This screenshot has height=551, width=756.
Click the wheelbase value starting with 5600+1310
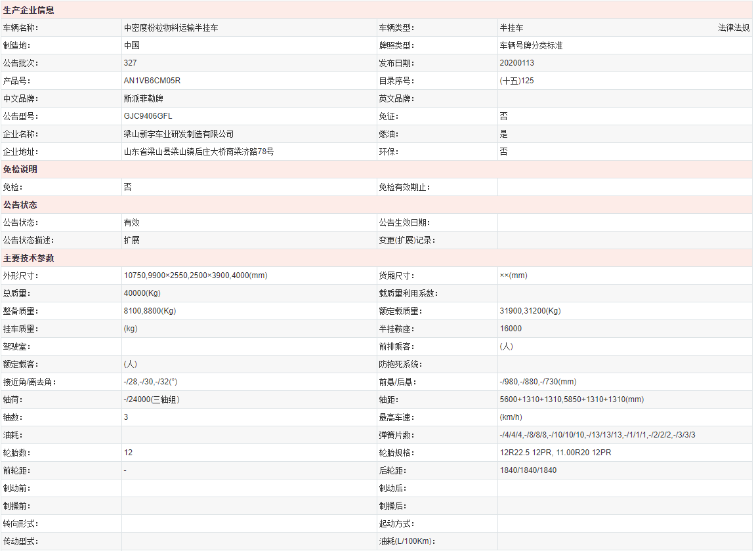point(571,399)
